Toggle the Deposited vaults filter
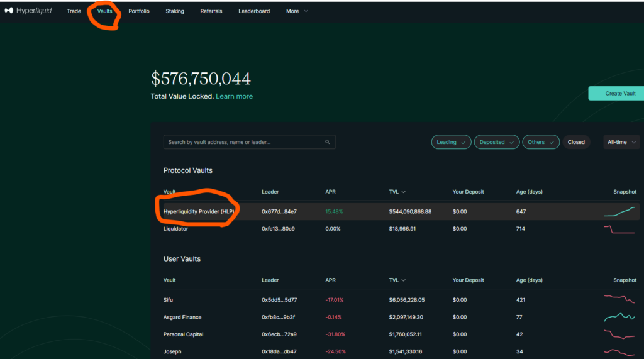This screenshot has width=644, height=359. (x=496, y=142)
